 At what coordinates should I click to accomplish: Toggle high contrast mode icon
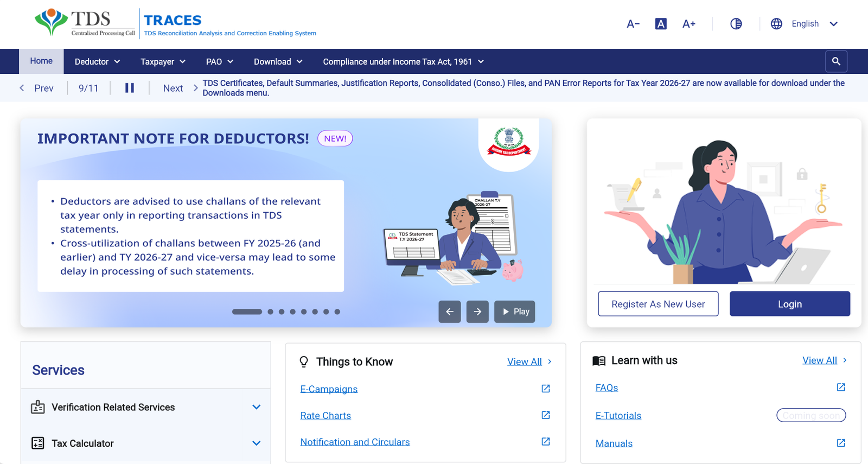tap(736, 24)
